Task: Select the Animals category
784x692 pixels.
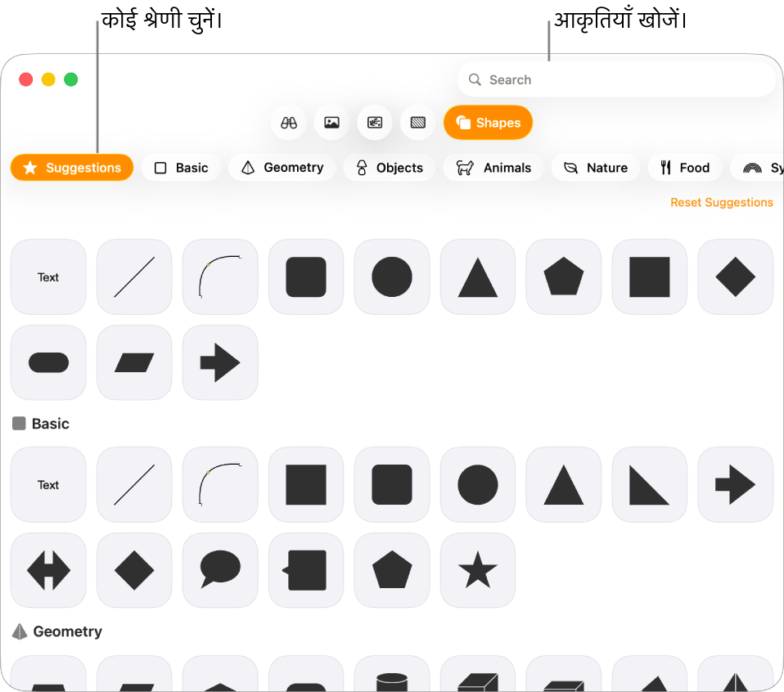Action: click(493, 168)
